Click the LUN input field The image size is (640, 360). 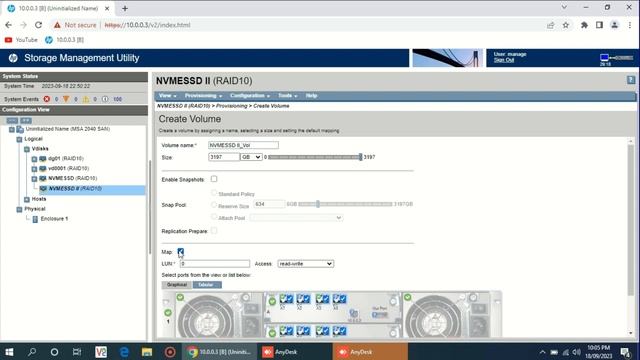[x=215, y=264]
